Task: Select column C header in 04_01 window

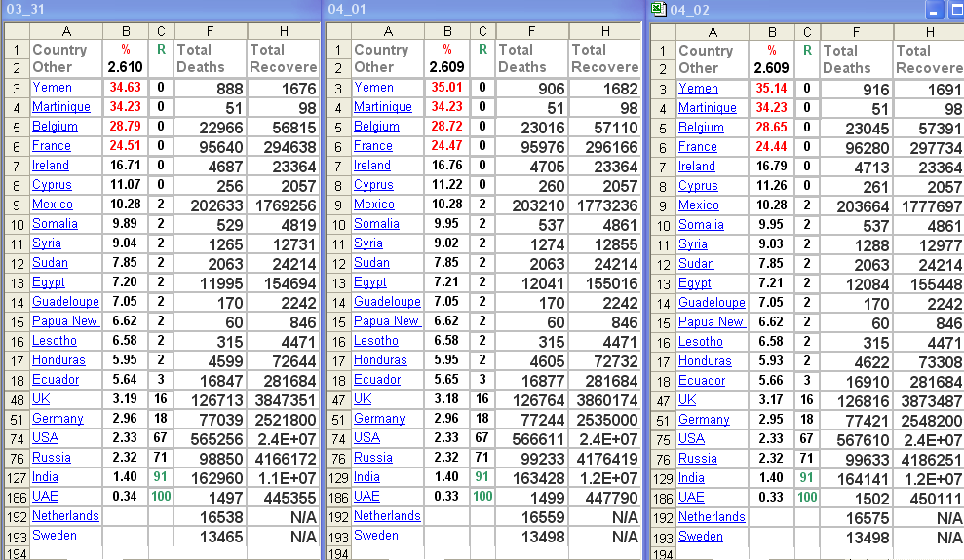Action: pyautogui.click(x=482, y=31)
